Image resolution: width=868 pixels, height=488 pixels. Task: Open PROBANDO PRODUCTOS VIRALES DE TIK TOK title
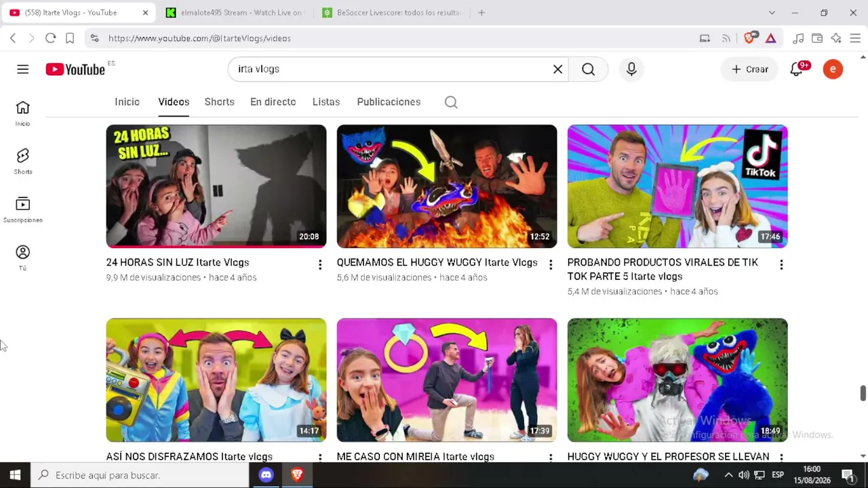pos(663,269)
